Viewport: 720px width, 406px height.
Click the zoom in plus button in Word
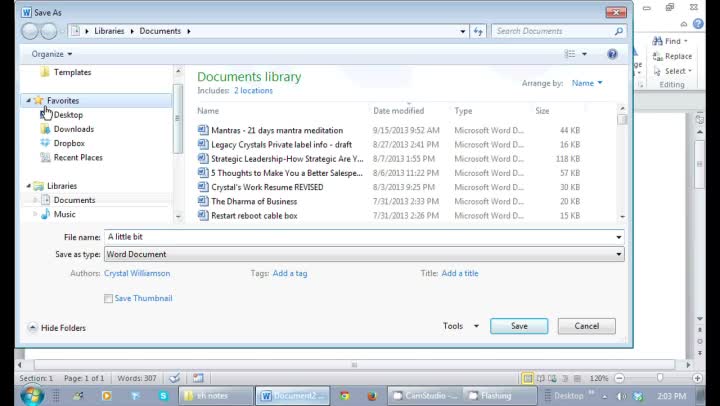tap(698, 378)
